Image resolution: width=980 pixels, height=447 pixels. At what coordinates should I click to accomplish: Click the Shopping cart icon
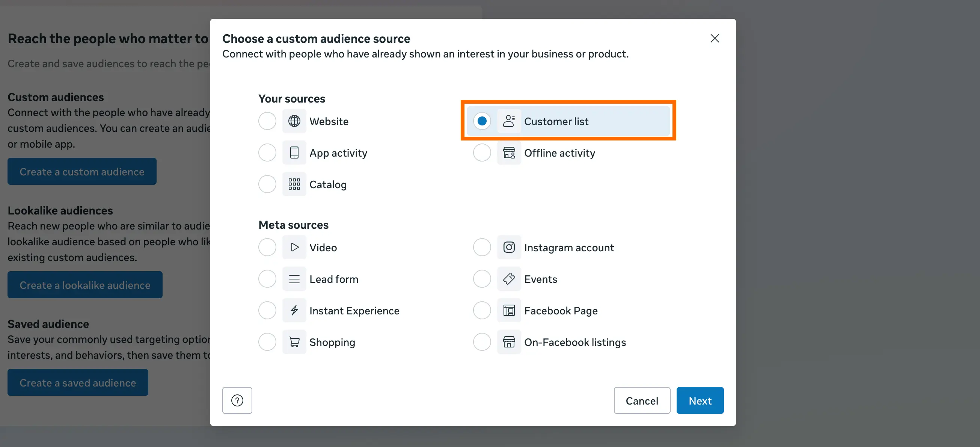[294, 341]
